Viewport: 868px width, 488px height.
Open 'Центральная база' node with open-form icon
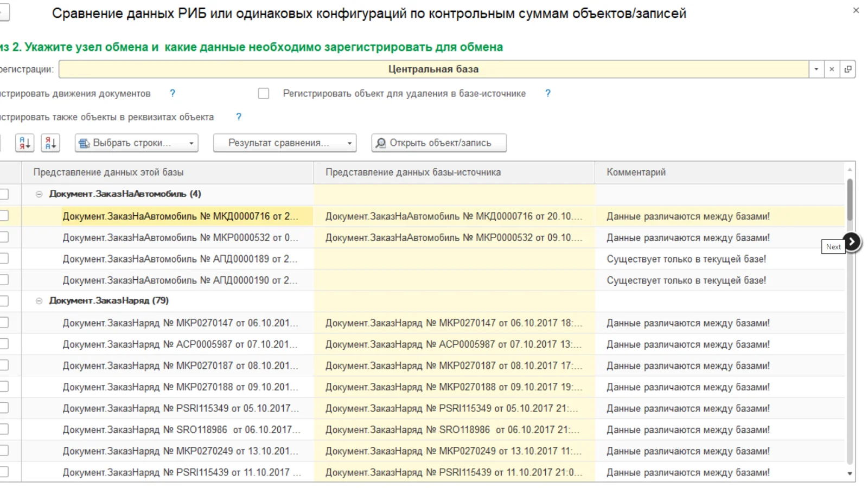(848, 69)
